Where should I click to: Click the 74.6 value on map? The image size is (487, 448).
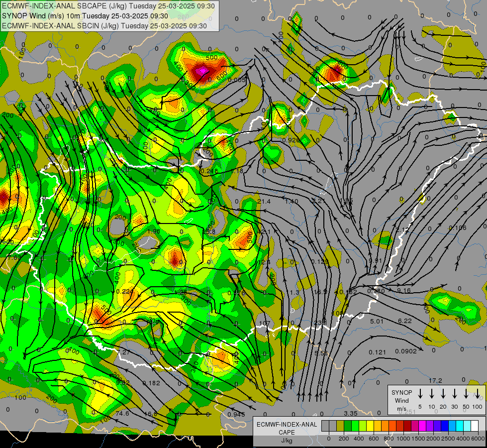[x=122, y=414]
